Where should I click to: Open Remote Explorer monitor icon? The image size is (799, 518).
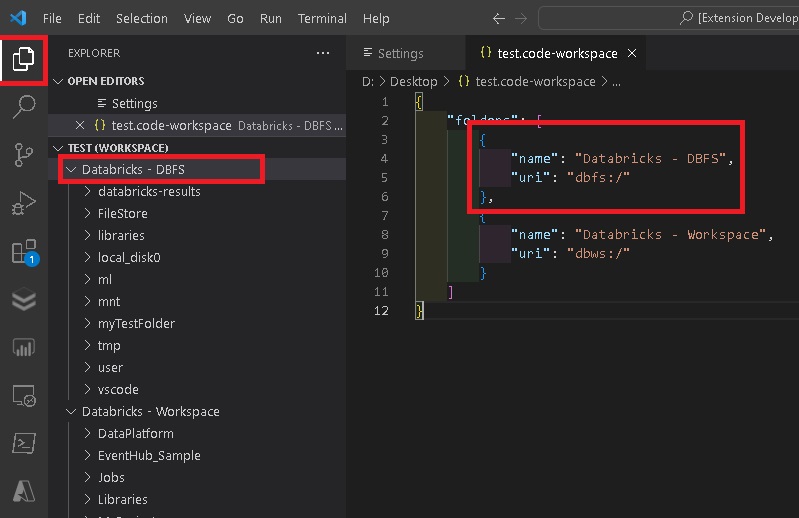(23, 396)
